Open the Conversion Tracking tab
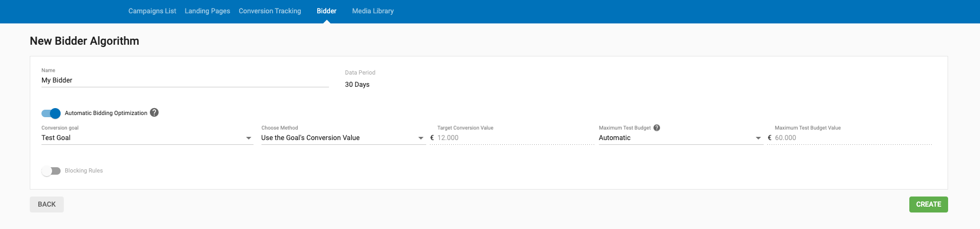Viewport: 980px width, 229px height. click(x=269, y=11)
